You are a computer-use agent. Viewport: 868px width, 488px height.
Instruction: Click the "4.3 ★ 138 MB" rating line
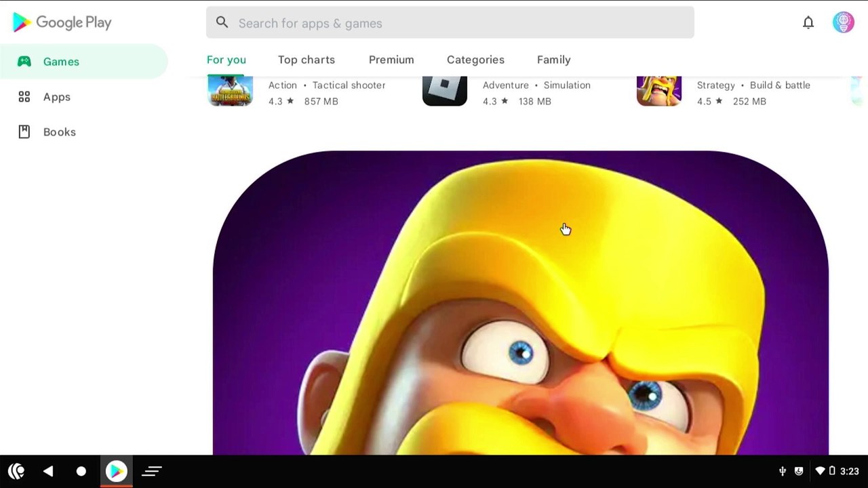(x=517, y=102)
